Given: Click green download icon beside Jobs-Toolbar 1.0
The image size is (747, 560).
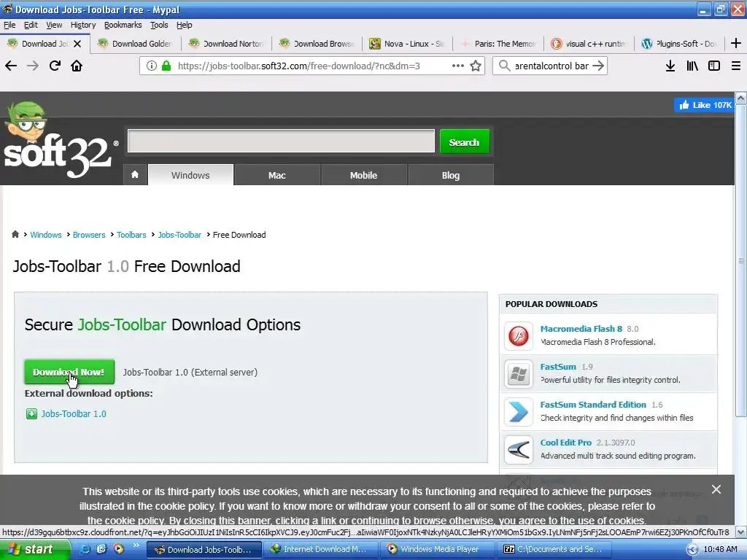Looking at the screenshot, I should tap(31, 414).
